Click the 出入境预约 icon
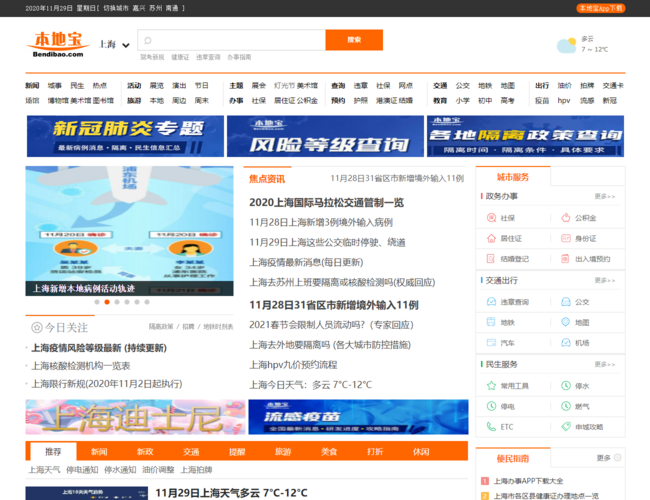The height and width of the screenshot is (500, 650). tap(566, 259)
